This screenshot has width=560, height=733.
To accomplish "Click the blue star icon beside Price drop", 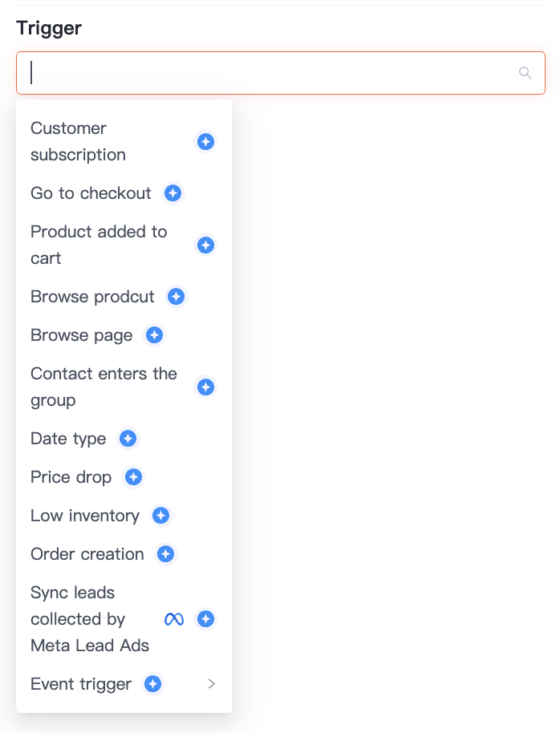I will pos(133,477).
